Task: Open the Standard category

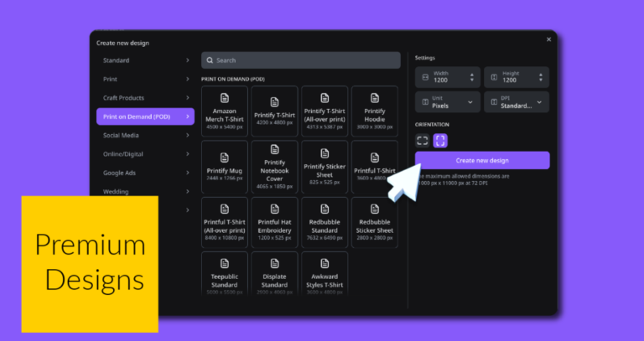Action: [x=145, y=60]
